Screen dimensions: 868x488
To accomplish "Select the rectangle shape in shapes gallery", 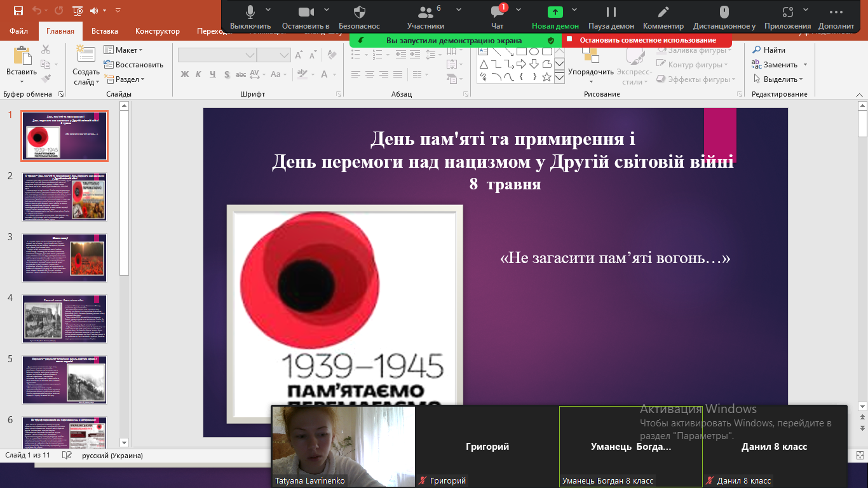I will (x=521, y=51).
